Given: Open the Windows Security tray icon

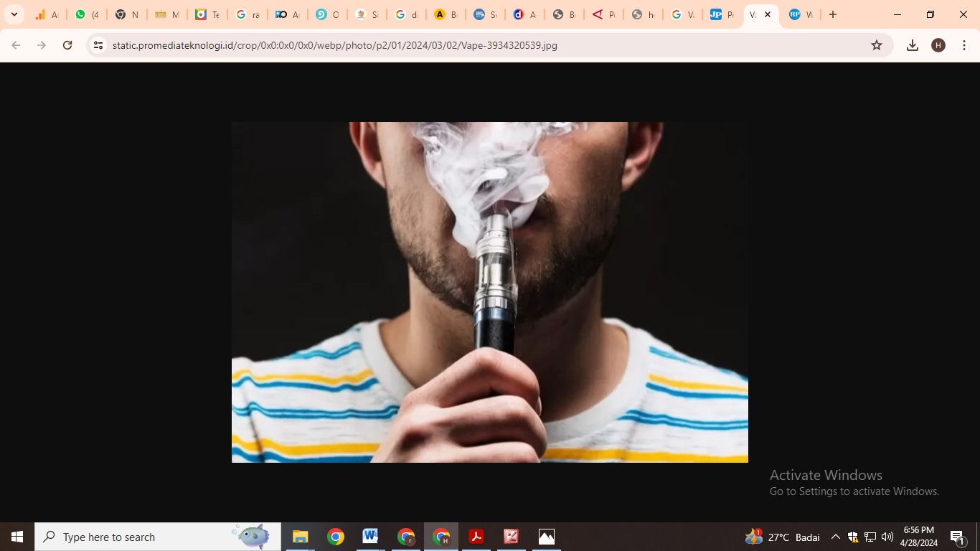Looking at the screenshot, I should (x=853, y=537).
